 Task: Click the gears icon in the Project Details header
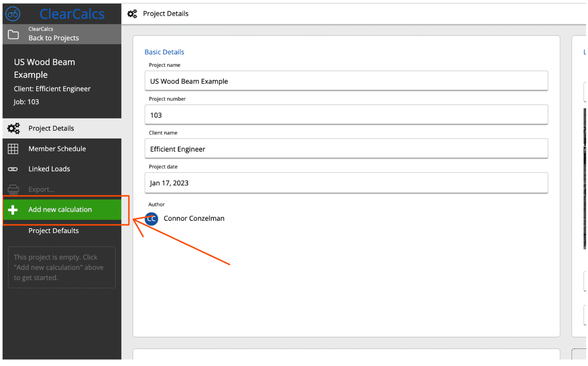click(x=132, y=14)
